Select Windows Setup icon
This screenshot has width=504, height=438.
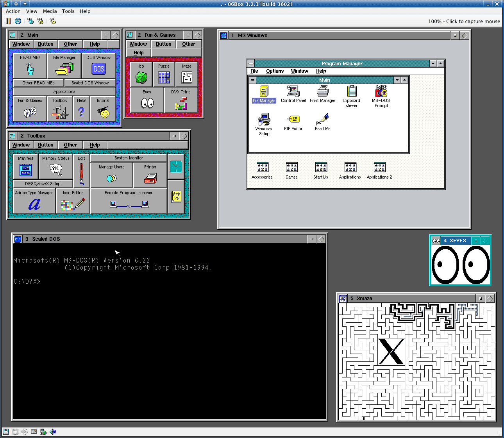pos(264,125)
